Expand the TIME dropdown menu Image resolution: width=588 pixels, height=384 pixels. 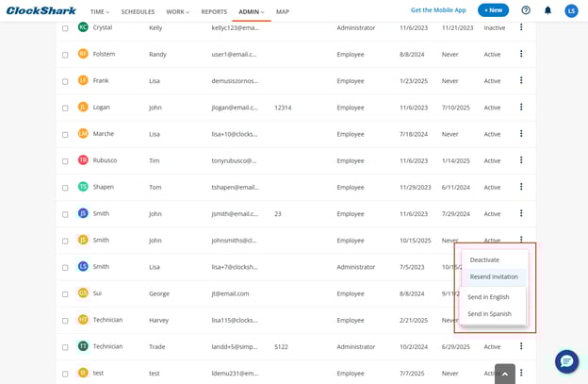(x=100, y=12)
